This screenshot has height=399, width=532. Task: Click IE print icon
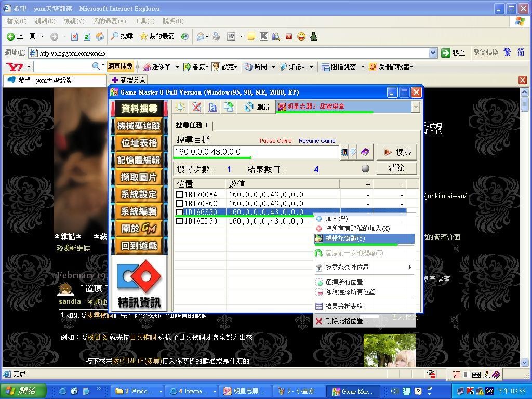[x=217, y=36]
